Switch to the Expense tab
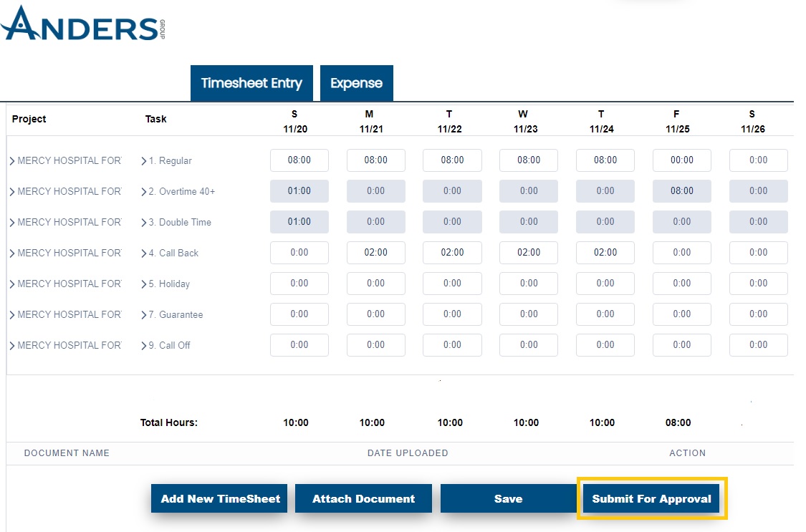The height and width of the screenshot is (532, 806). coord(356,83)
